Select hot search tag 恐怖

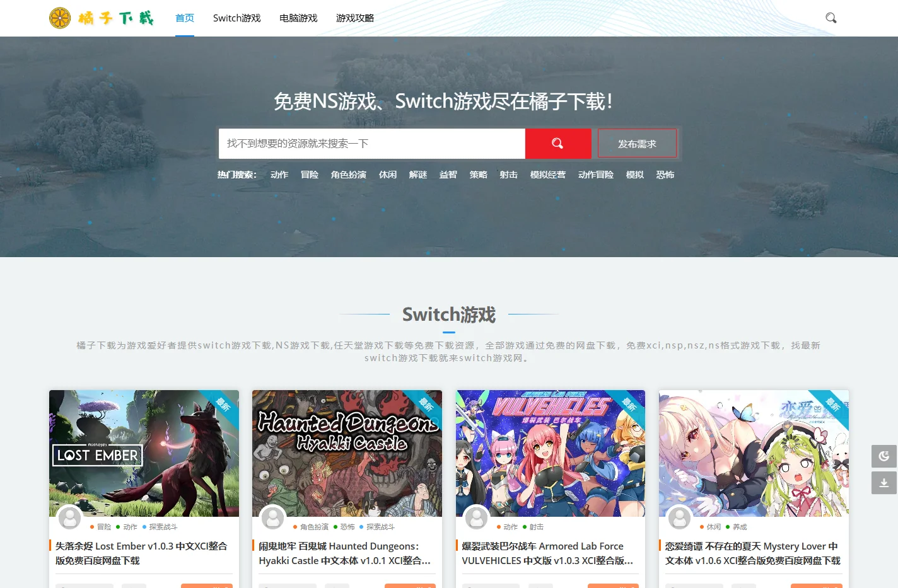[665, 175]
